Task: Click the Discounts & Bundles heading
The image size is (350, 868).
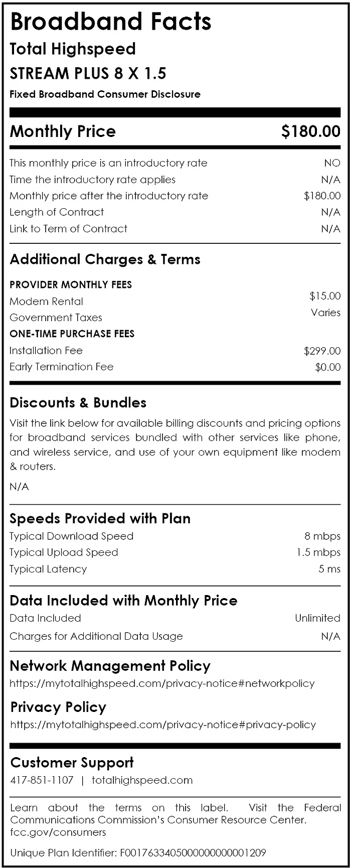Action: (78, 403)
